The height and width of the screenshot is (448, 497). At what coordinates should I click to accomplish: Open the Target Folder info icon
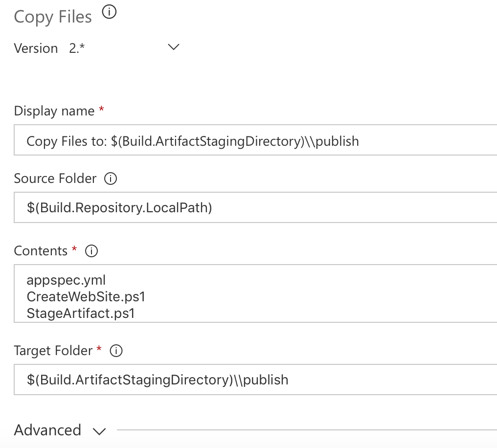pos(116,351)
